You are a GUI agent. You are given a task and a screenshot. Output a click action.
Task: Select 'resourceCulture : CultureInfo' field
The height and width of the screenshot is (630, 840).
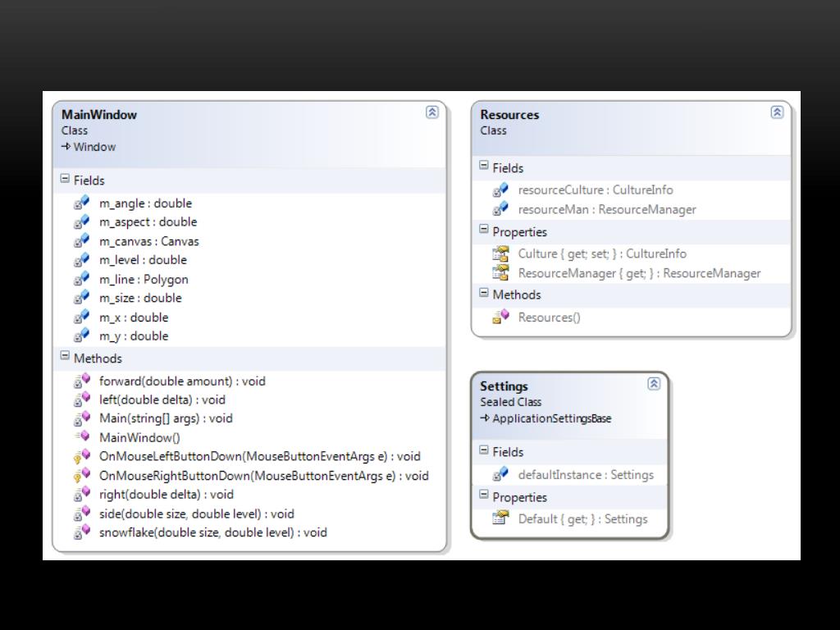596,190
